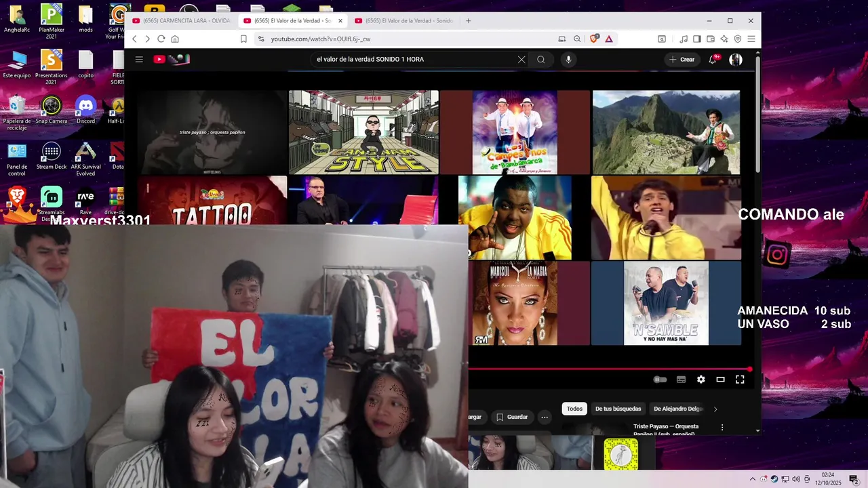Go back in browser history
Viewport: 868px width, 488px height.
point(134,39)
